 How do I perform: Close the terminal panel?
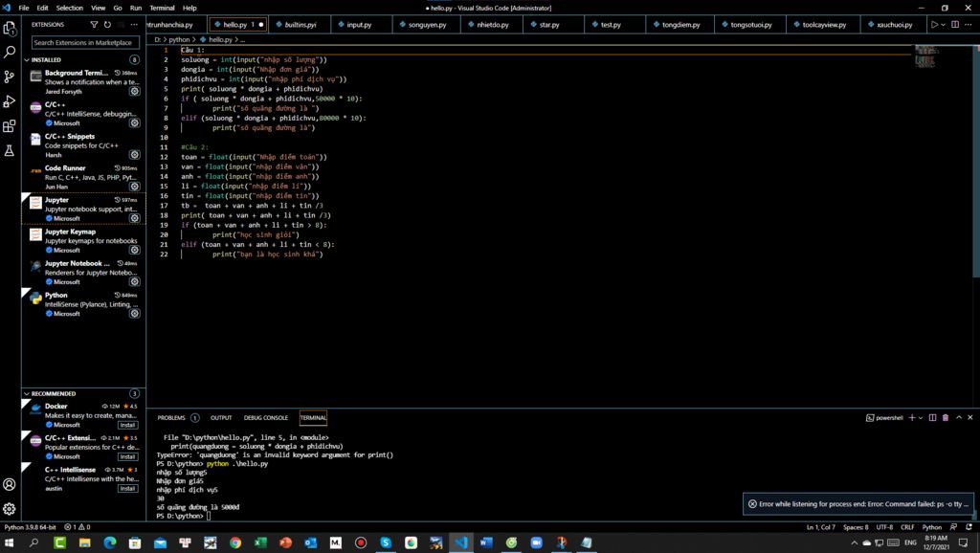970,417
